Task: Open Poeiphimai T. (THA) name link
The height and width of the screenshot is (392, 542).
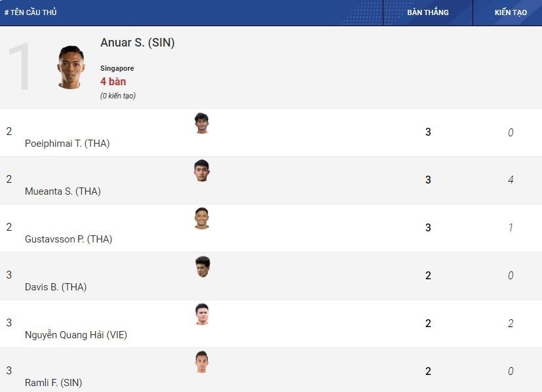Action: coord(67,144)
